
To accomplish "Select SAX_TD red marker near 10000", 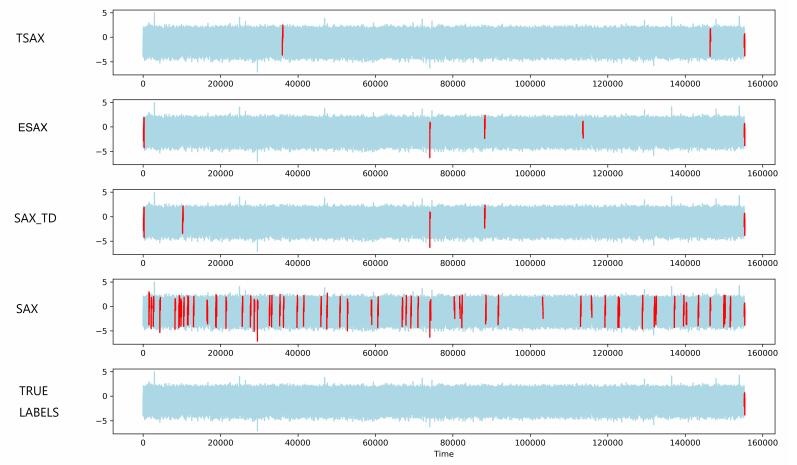I will coord(182,219).
